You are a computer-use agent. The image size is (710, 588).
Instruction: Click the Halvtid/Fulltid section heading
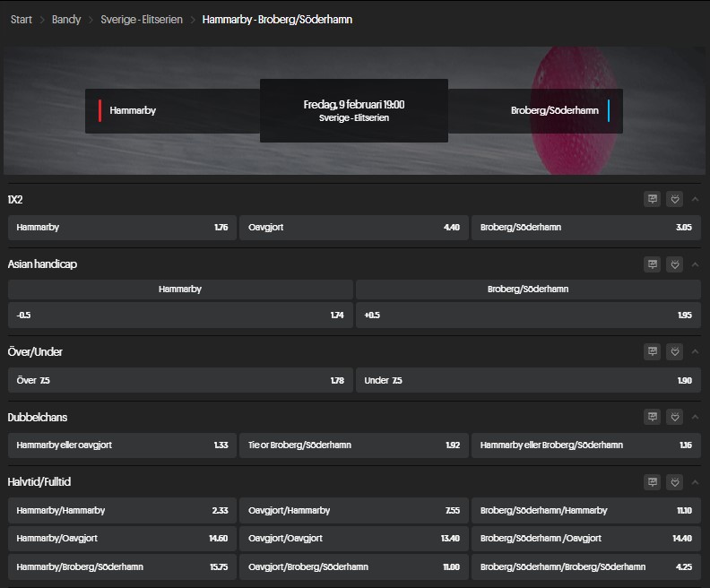39,481
